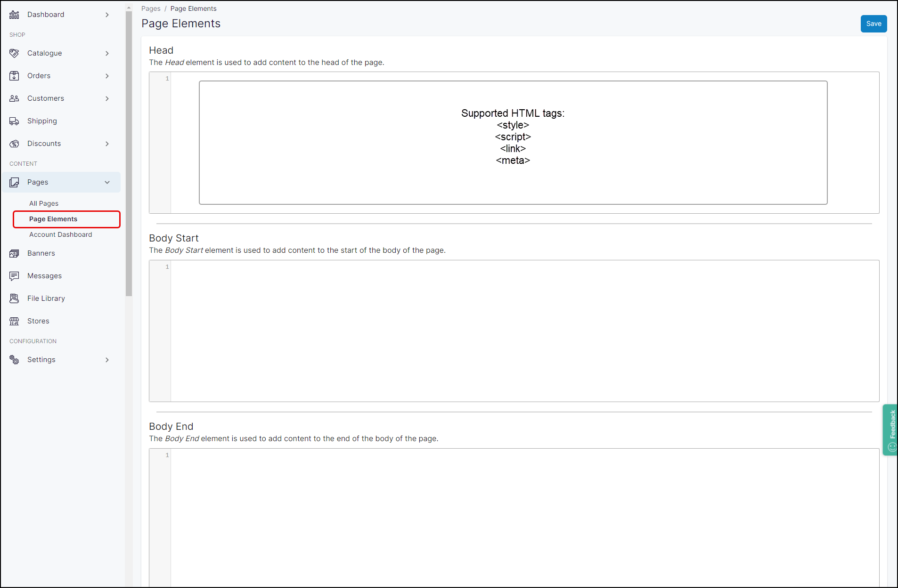Open the File Library icon
Viewport: 898px width, 588px height.
pos(14,298)
